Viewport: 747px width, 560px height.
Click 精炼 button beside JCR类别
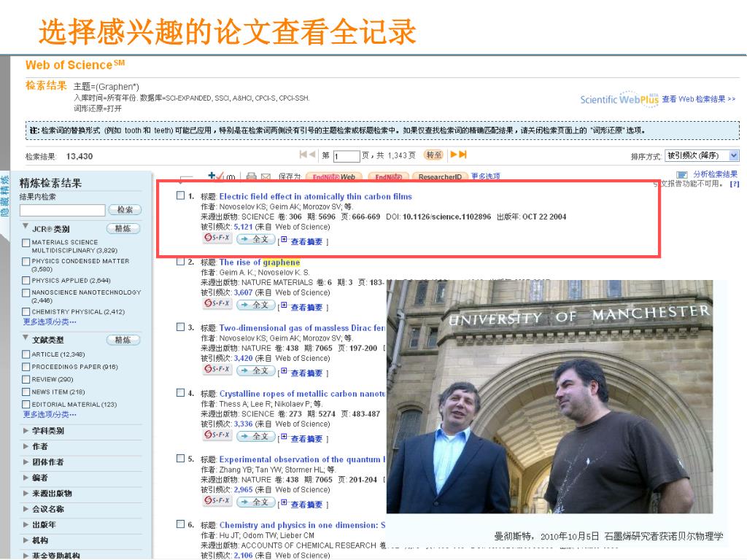click(123, 228)
